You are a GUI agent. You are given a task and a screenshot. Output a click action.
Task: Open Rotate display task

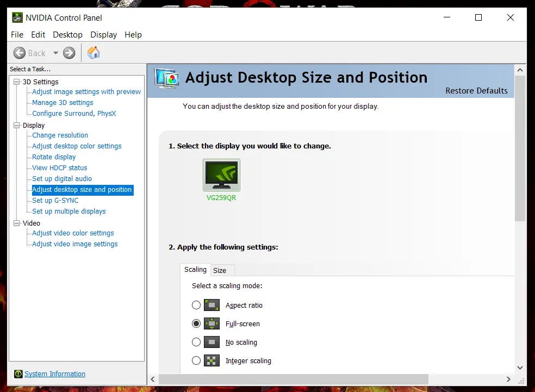point(54,157)
